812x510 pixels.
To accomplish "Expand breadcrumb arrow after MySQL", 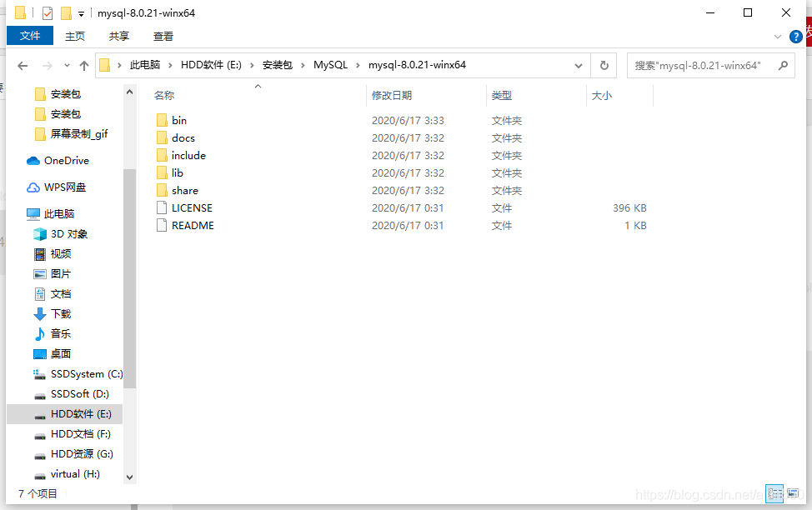I will point(358,65).
